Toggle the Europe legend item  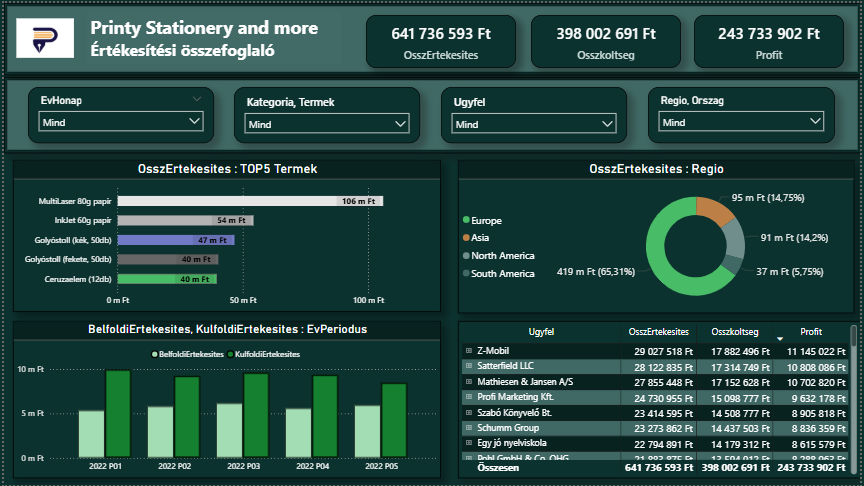482,220
